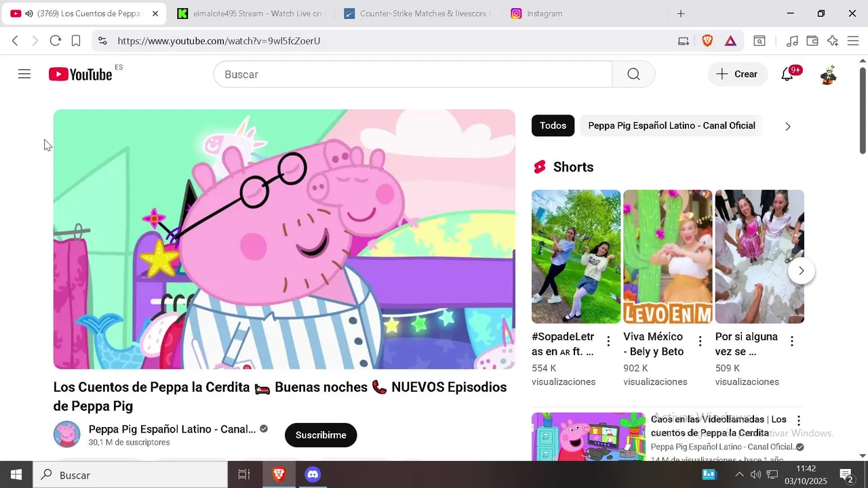Open Discord from the taskbar
The width and height of the screenshot is (868, 488).
tap(313, 474)
